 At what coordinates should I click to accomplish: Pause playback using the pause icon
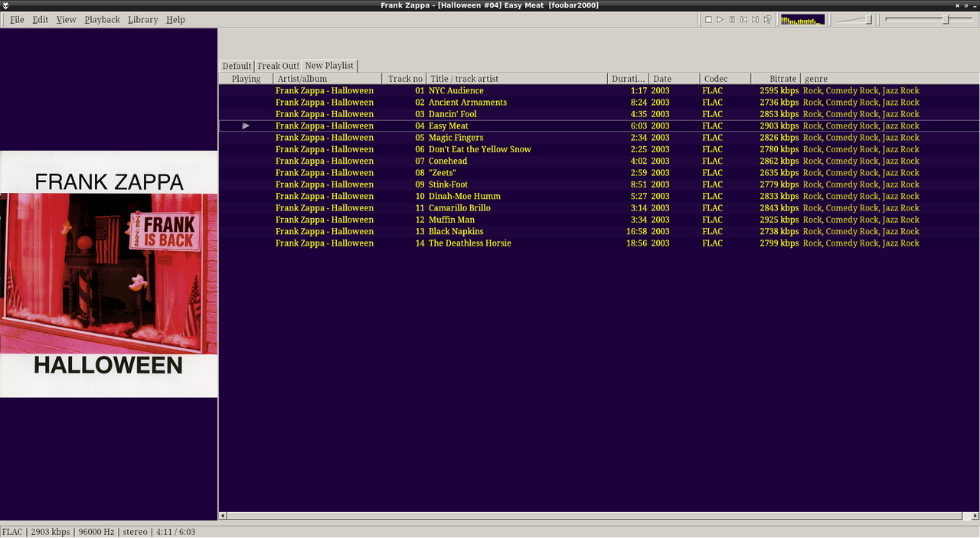732,19
